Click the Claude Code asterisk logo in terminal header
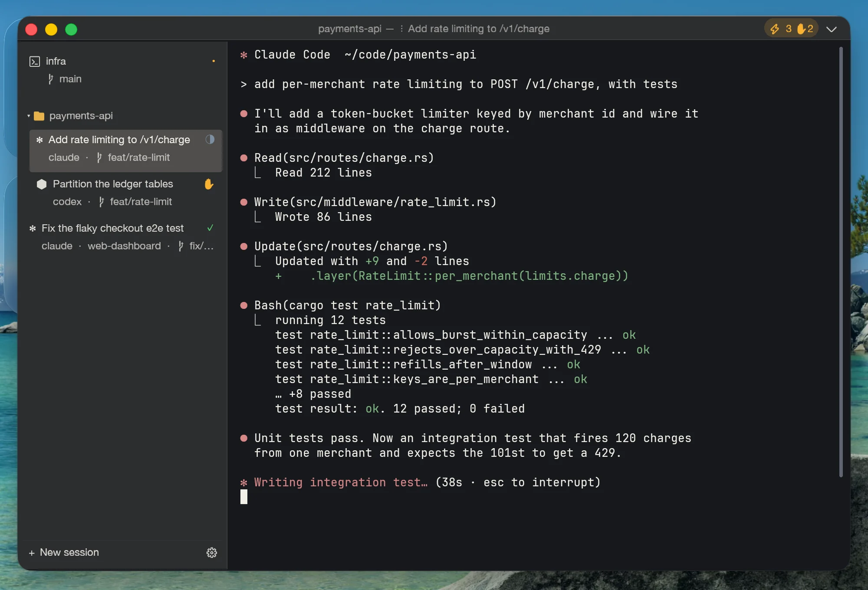The image size is (868, 590). click(244, 55)
